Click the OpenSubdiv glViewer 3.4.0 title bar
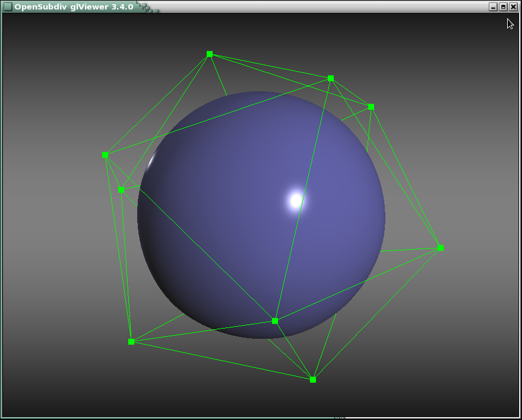 297,7
